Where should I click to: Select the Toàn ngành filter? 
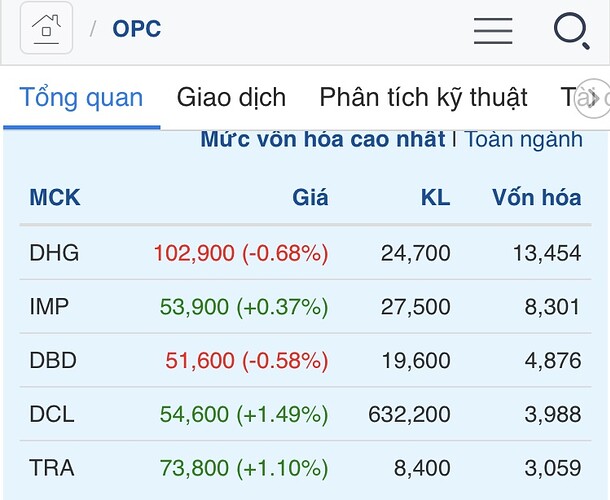point(523,139)
